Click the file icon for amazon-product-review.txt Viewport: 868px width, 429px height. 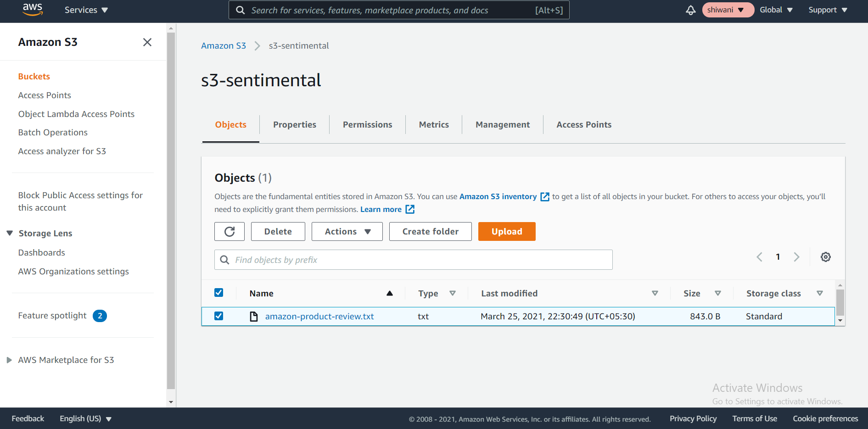pos(253,317)
